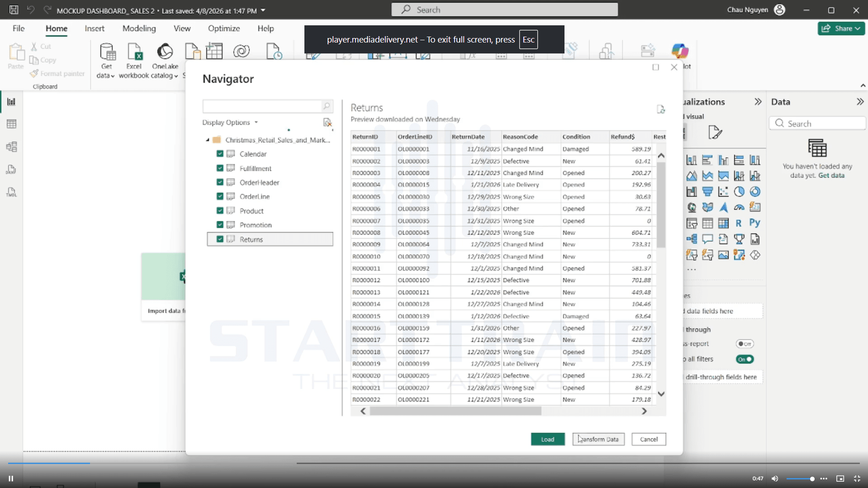This screenshot has height=488, width=868.
Task: Uncheck the OrderHeader table checkbox
Action: point(220,182)
